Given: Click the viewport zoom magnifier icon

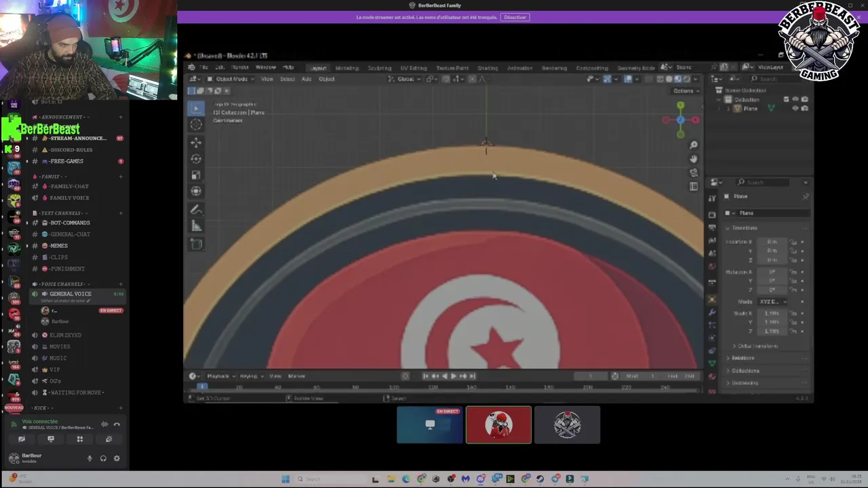Looking at the screenshot, I should pyautogui.click(x=694, y=145).
